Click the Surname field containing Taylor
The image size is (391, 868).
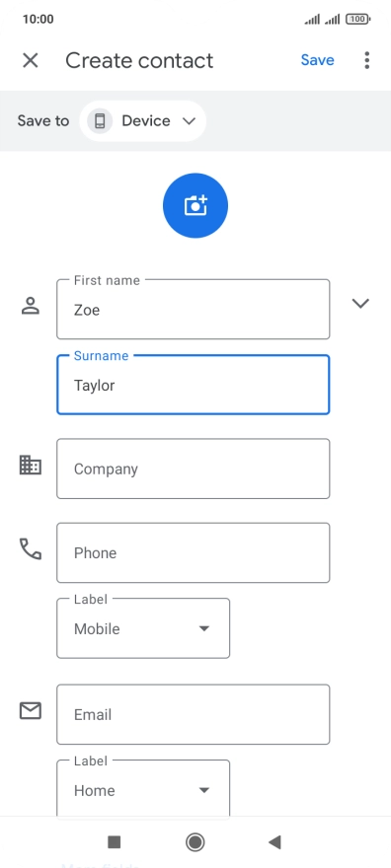[x=194, y=385]
